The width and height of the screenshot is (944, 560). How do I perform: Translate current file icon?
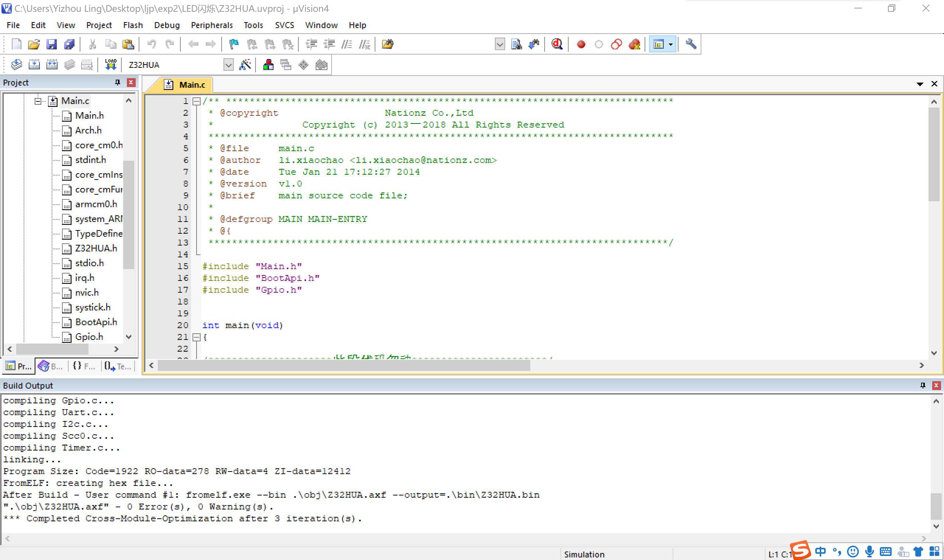pos(16,65)
